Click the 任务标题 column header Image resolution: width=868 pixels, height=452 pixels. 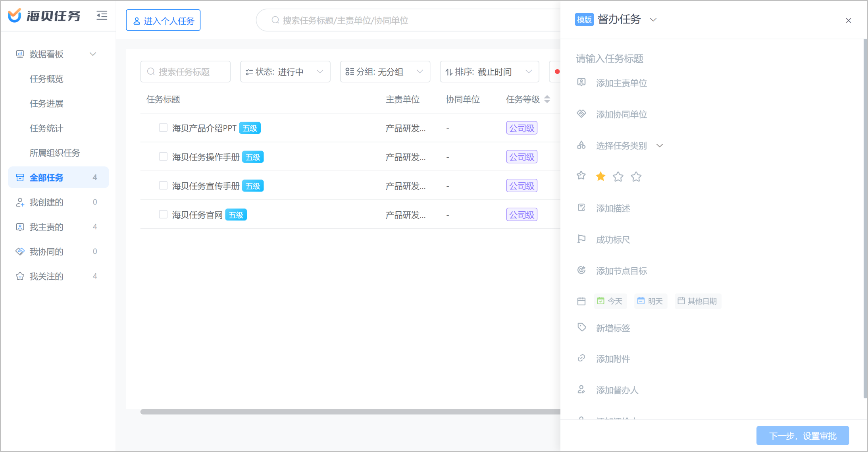coord(163,99)
